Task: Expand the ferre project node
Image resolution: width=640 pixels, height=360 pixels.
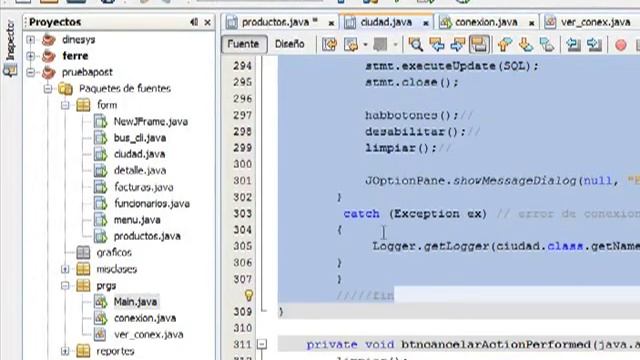Action: (x=31, y=56)
